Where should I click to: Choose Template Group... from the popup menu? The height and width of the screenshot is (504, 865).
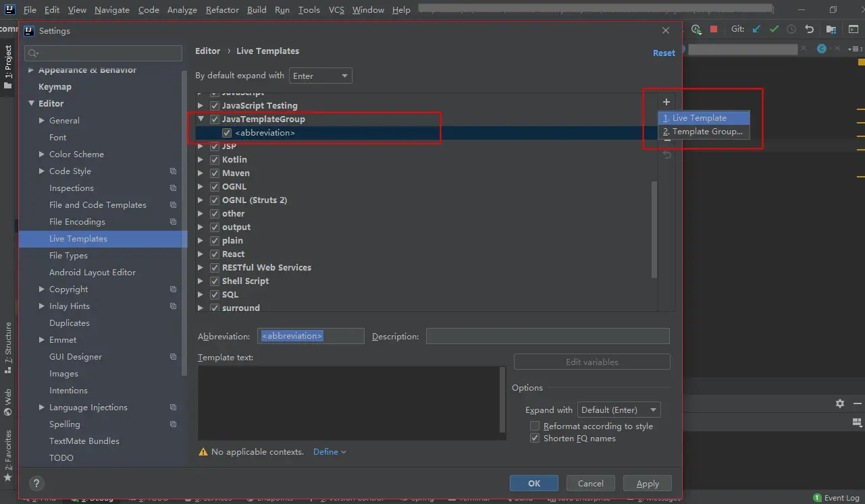click(x=704, y=132)
